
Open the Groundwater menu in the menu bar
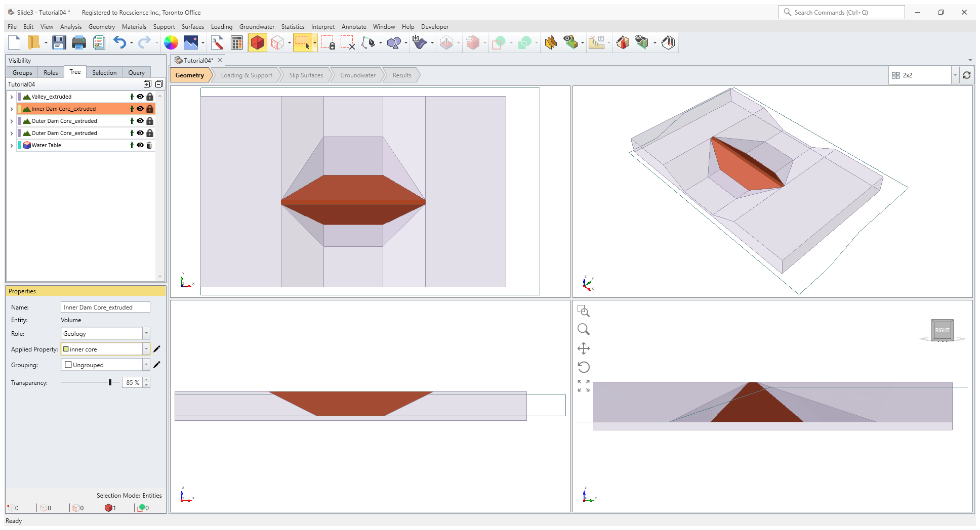tap(257, 27)
